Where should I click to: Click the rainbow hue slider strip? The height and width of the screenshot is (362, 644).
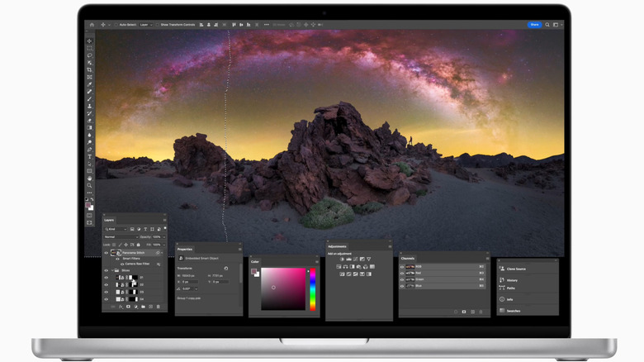point(313,288)
